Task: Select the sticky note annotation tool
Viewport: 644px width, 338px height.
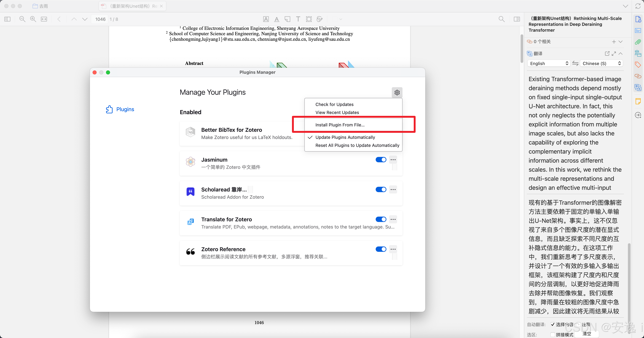Action: tap(287, 19)
